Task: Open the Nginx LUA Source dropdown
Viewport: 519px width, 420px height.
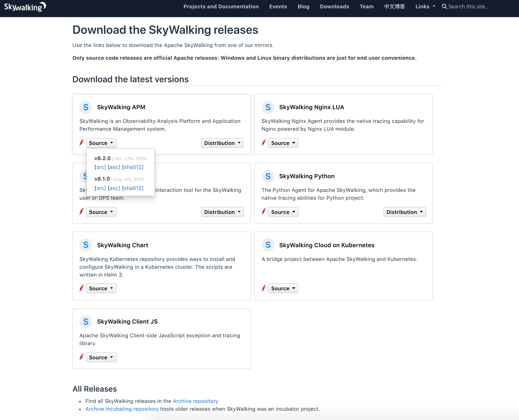Action: point(283,143)
